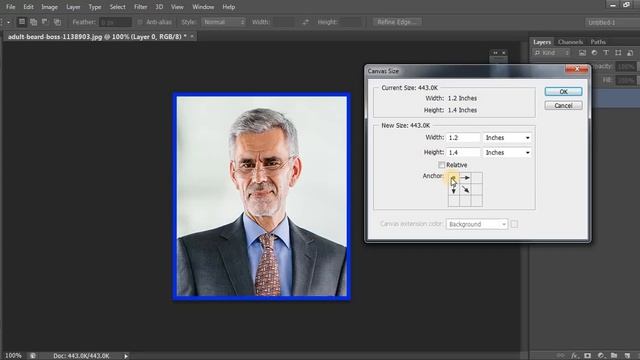Expand collapsed panel double-arrow icon
640x360 pixels.
coord(496,53)
